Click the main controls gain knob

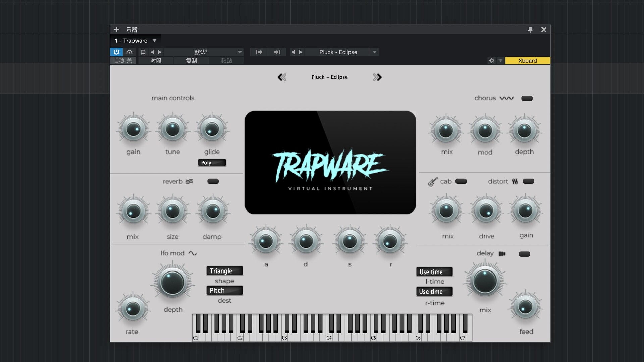(x=133, y=129)
